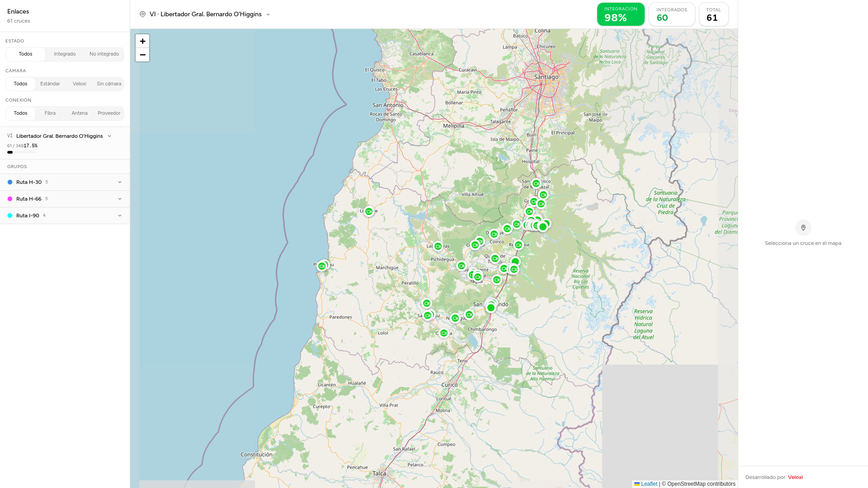868x488 pixels.
Task: Click the camera marker near Litueche on coast
Action: (369, 211)
